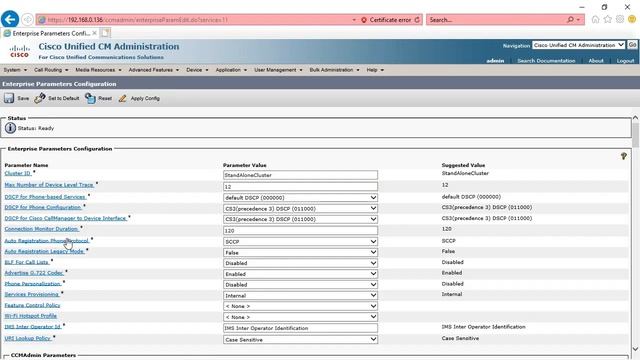This screenshot has width=640, height=360.
Task: Open DSCP for Phone-based Services link
Action: coord(45,197)
